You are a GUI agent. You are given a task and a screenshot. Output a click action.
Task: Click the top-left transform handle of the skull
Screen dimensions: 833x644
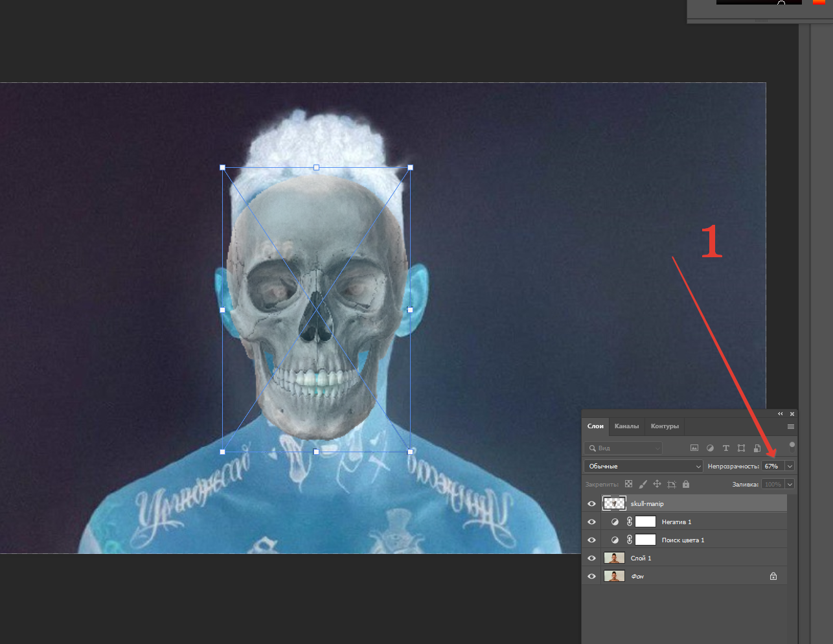point(223,167)
